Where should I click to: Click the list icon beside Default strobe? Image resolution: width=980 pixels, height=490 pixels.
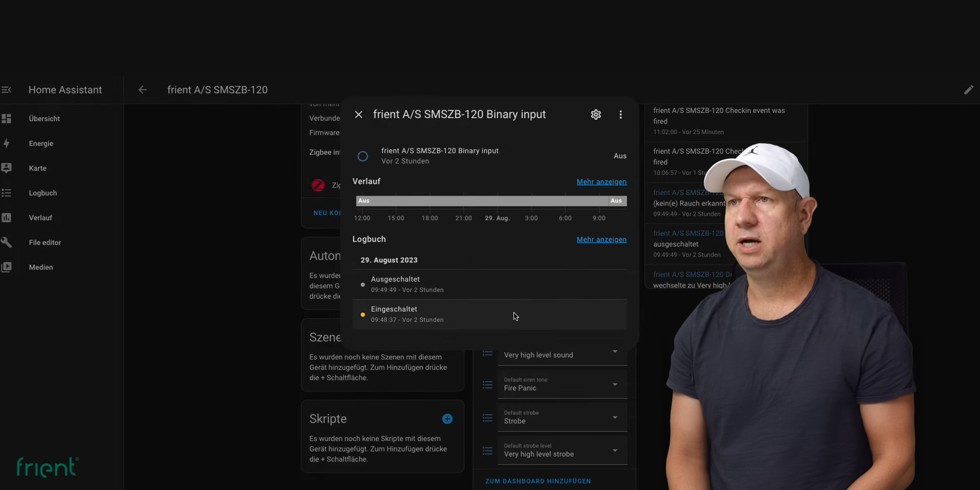pos(487,418)
